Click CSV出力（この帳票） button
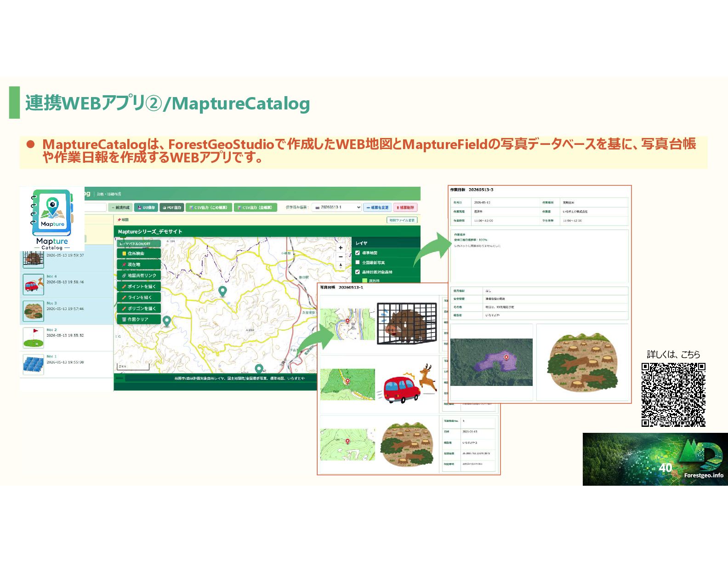 (x=209, y=207)
